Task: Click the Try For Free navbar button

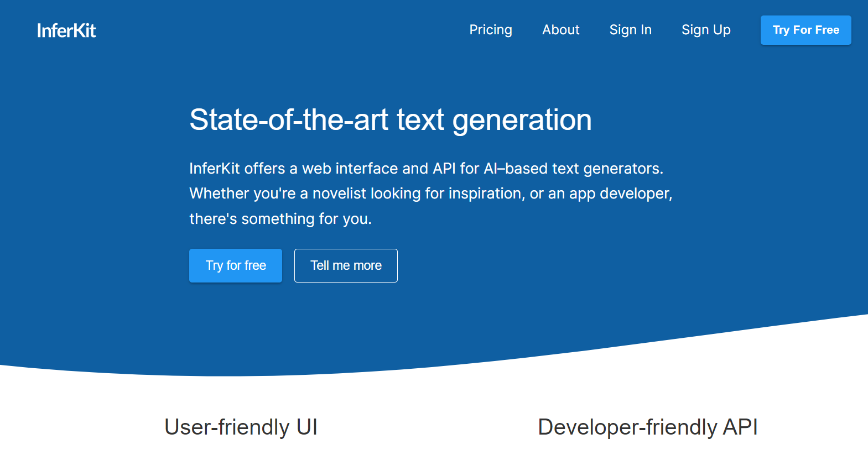Action: pyautogui.click(x=805, y=30)
